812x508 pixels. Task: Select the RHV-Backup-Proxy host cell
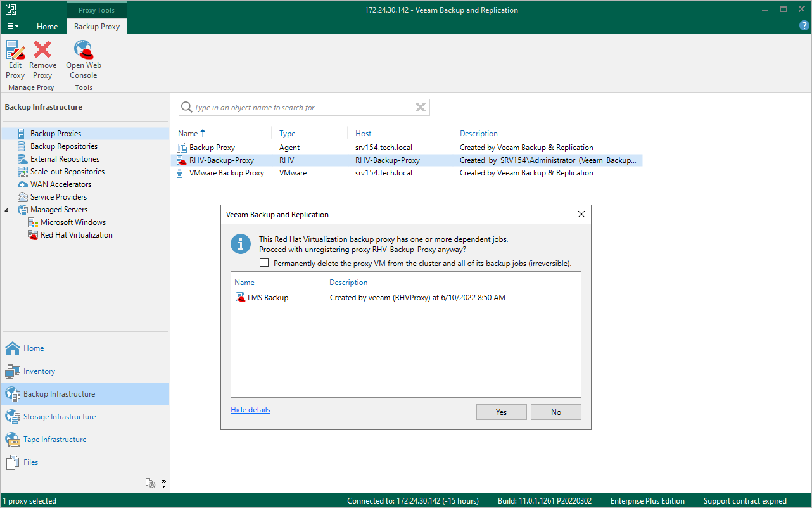(x=388, y=160)
